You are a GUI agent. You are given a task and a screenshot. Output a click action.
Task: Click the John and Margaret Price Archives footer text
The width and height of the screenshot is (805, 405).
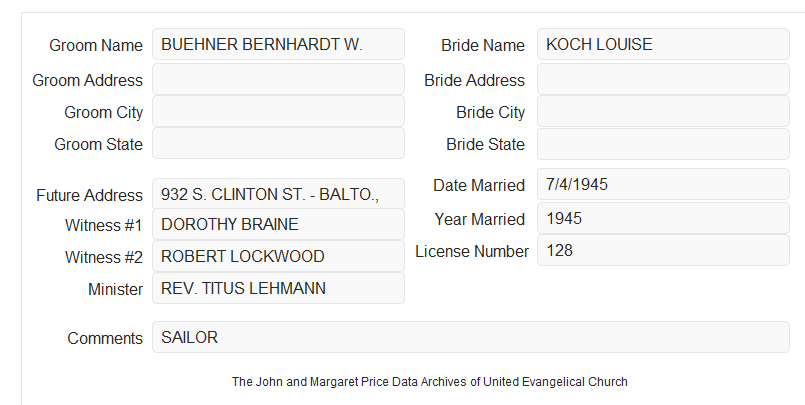430,382
